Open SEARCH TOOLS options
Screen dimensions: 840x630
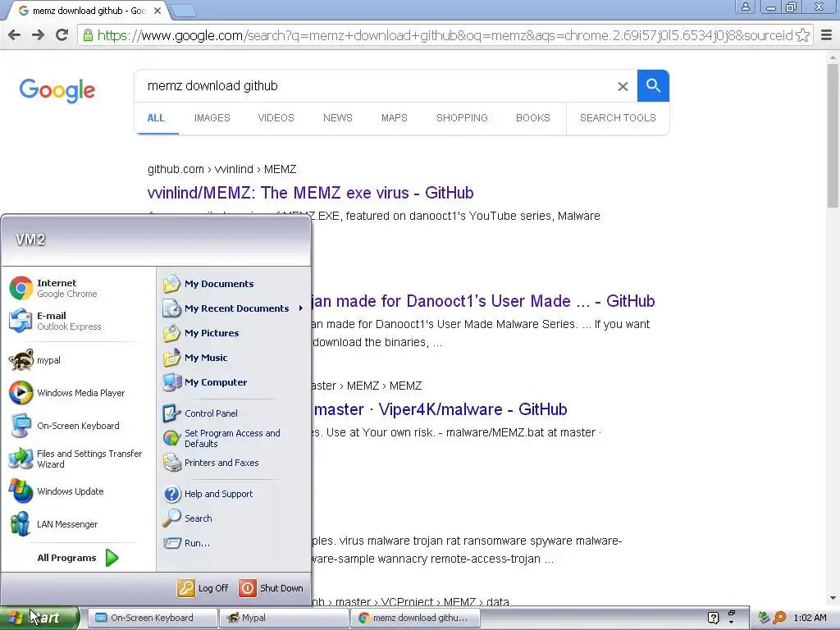coord(618,118)
